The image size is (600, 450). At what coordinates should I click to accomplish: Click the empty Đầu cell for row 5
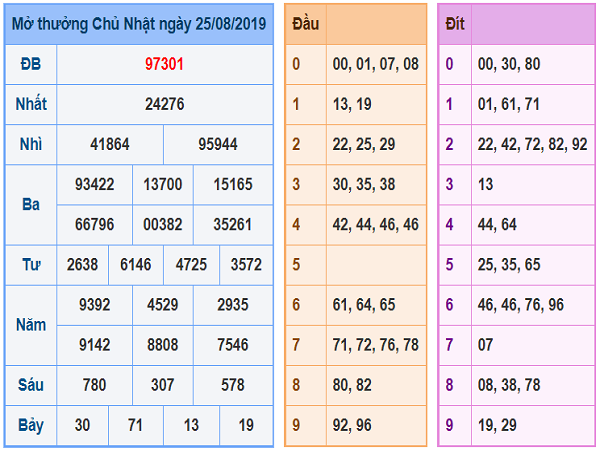click(376, 264)
